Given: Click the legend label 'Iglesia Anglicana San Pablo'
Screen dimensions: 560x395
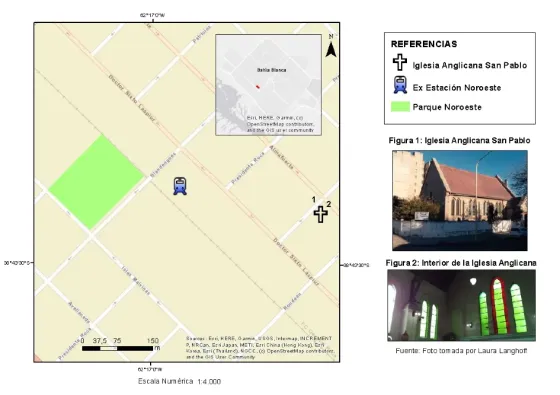Looking at the screenshot, I should pyautogui.click(x=470, y=65).
